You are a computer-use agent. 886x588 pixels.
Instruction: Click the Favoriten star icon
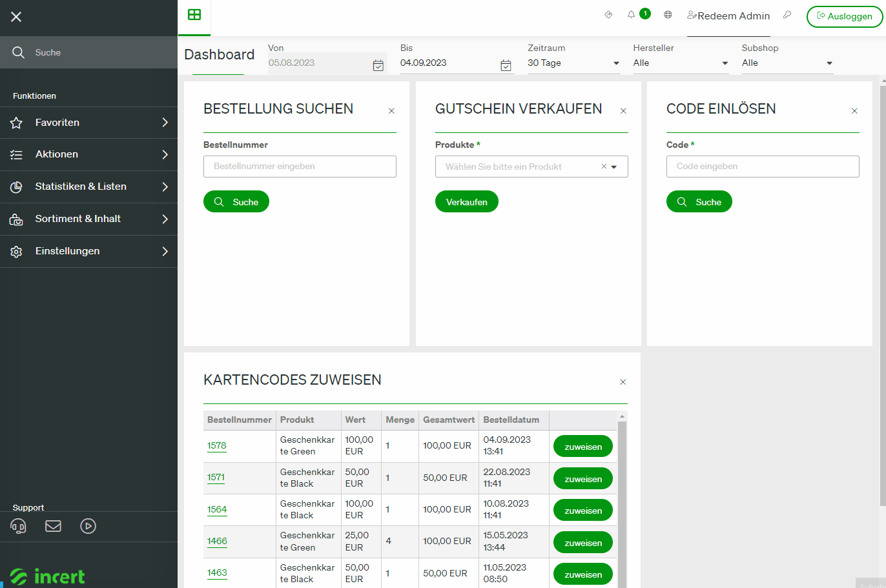(16, 123)
